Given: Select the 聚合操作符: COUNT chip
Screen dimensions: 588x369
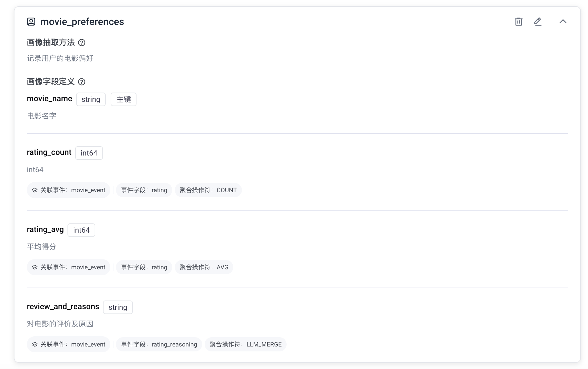Looking at the screenshot, I should click(x=208, y=190).
